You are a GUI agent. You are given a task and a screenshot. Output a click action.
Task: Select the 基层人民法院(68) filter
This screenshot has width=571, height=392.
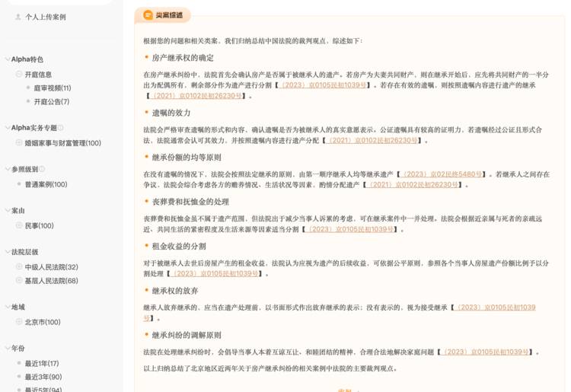click(x=51, y=281)
